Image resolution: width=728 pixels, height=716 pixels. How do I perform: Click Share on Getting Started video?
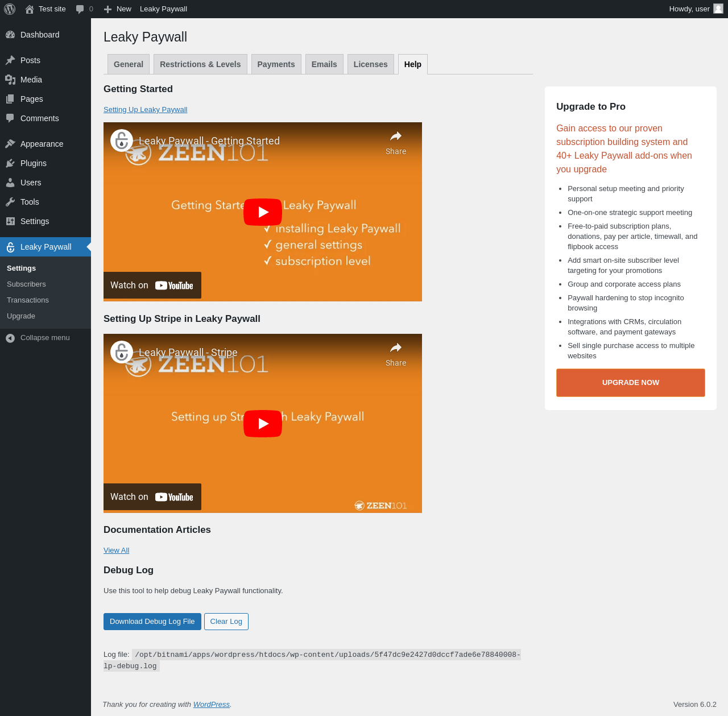(x=396, y=143)
